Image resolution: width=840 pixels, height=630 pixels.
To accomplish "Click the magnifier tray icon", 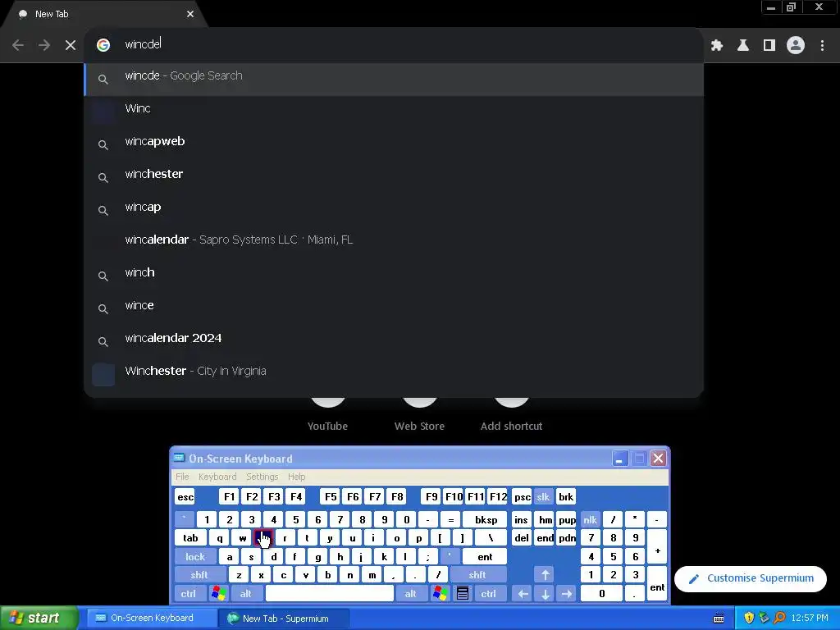I will click(x=779, y=619).
